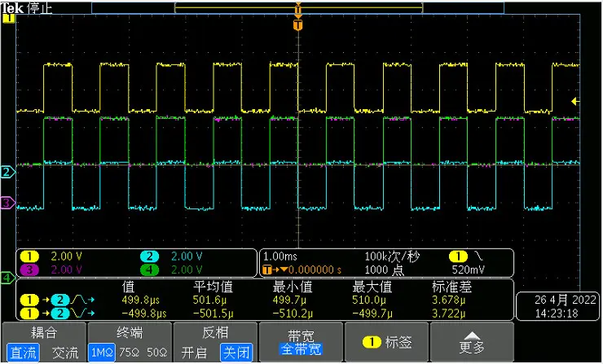Click the 14:23:18 clock readout
This screenshot has height=364, width=603.
(x=557, y=314)
